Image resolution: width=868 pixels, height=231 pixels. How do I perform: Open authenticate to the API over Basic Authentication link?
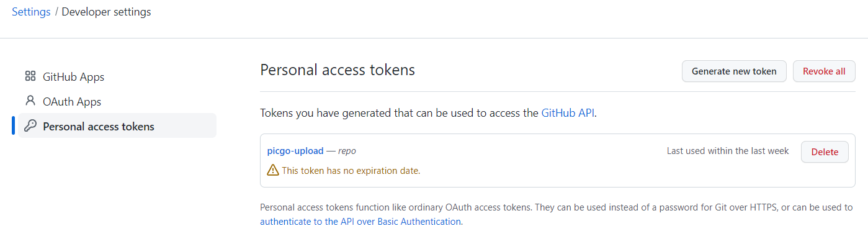[x=360, y=221]
